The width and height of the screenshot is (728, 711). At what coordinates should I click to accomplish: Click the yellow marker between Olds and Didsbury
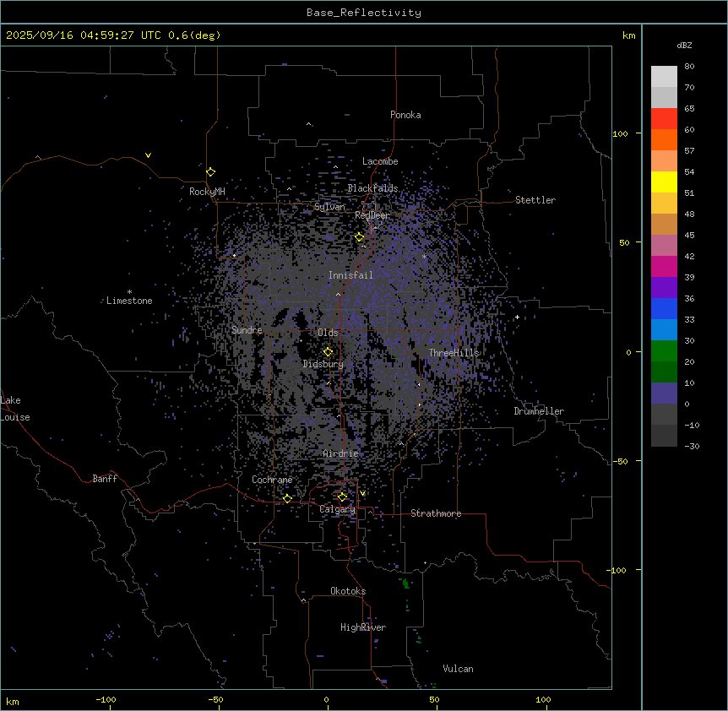(x=328, y=352)
